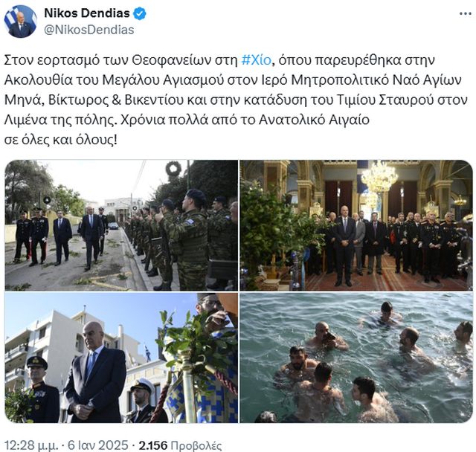The height and width of the screenshot is (452, 476).
Task: Open photo of swimmers in the harbor
Action: click(x=356, y=358)
